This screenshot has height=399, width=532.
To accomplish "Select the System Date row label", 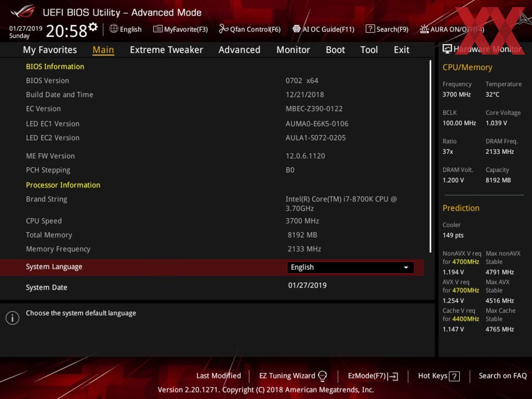I will click(47, 288).
